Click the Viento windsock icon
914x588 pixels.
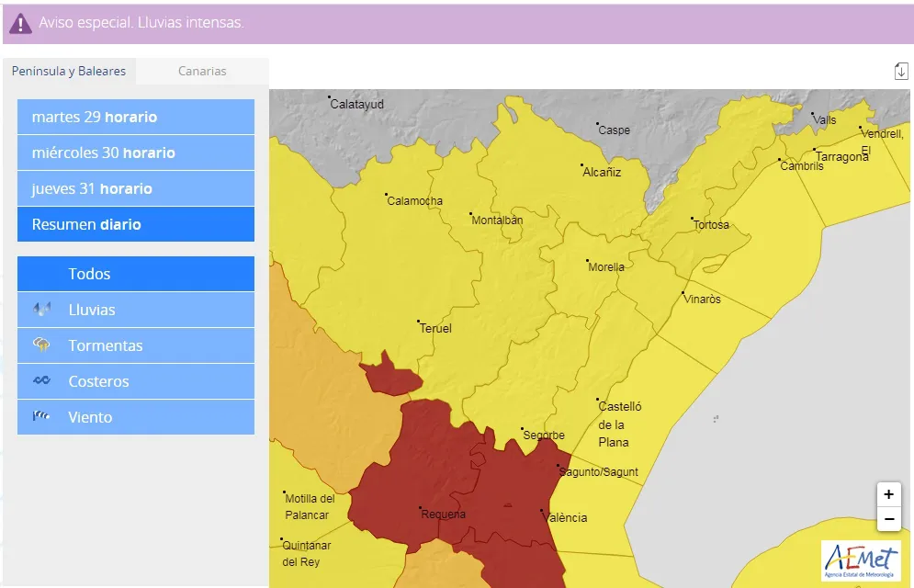coord(41,416)
